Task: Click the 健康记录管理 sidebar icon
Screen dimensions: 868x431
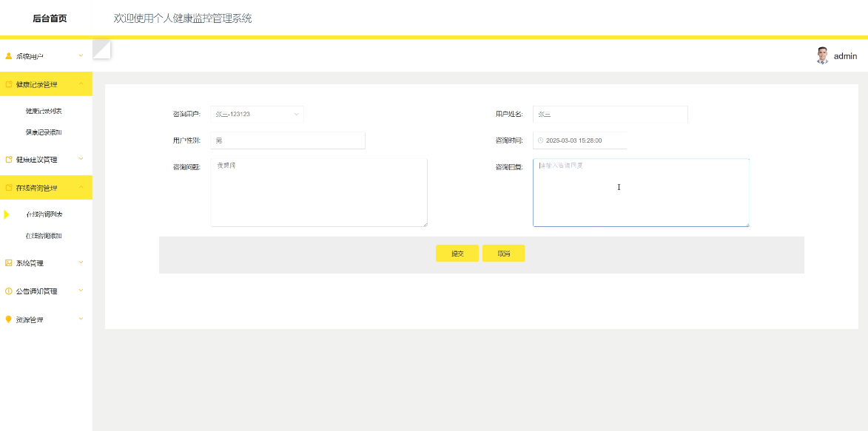Action: click(x=8, y=84)
